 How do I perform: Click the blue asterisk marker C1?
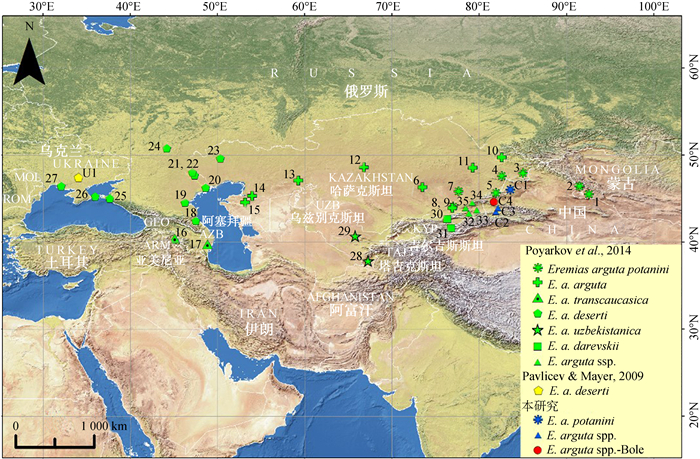[x=510, y=189]
